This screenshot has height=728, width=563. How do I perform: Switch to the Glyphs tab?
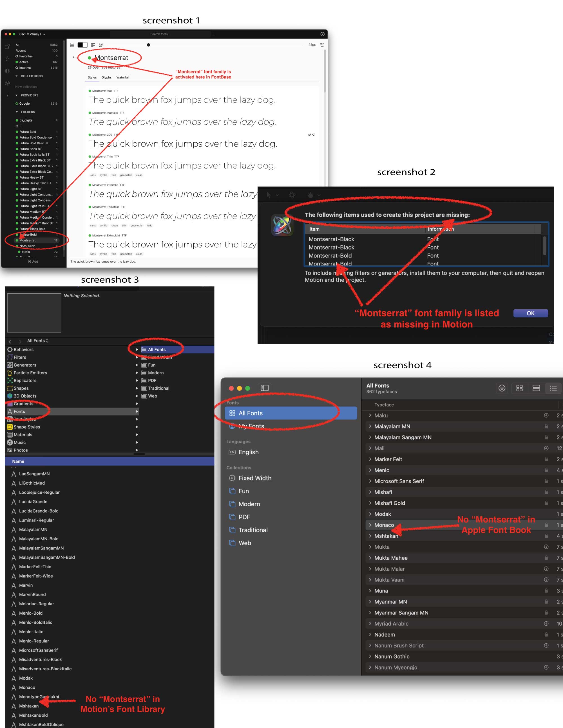tap(106, 77)
